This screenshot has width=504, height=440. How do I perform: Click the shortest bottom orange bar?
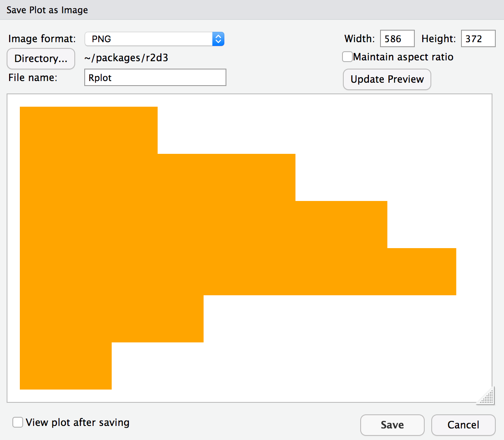point(66,366)
